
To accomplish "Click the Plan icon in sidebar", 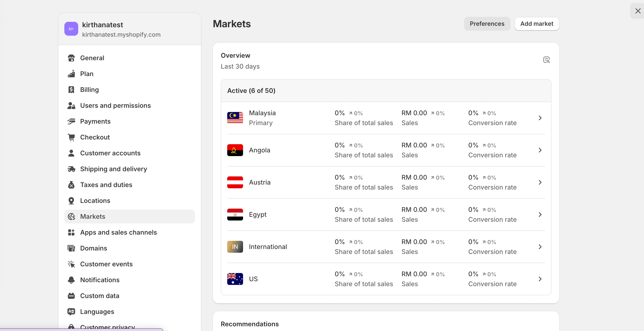I will pyautogui.click(x=71, y=74).
